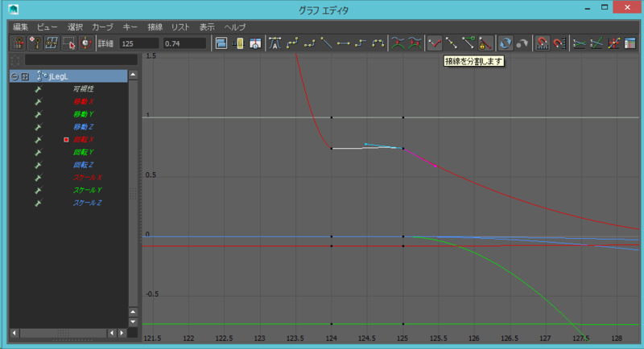Open the キー menu

(130, 27)
